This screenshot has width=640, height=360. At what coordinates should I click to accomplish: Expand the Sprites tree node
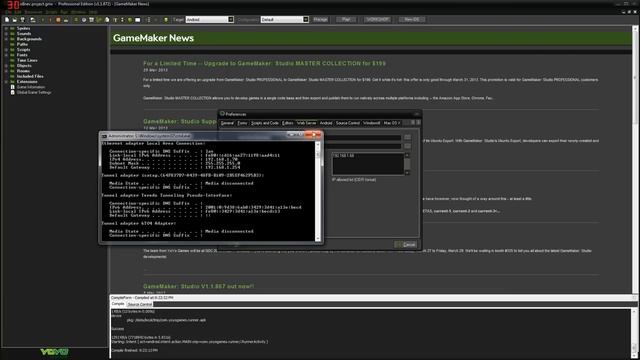tap(6, 29)
